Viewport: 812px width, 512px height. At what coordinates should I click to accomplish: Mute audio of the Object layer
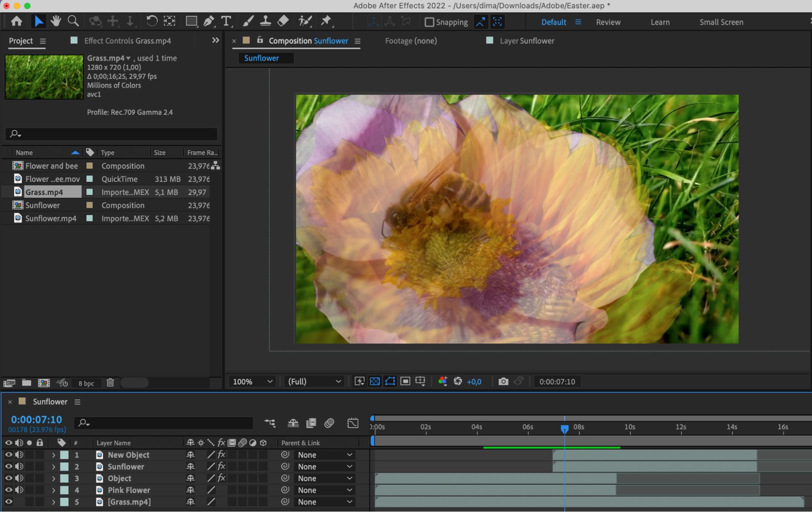point(19,478)
